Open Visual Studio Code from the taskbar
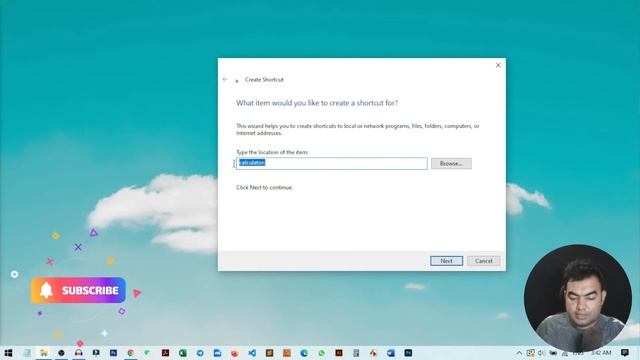Image resolution: width=640 pixels, height=360 pixels. click(252, 353)
